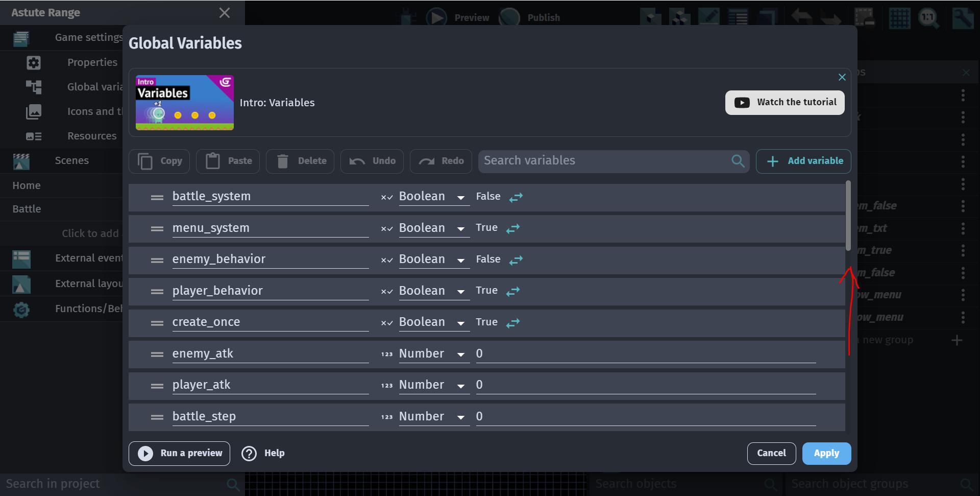Click the Functions/Behaviors gear icon
980x496 pixels.
pos(21,310)
